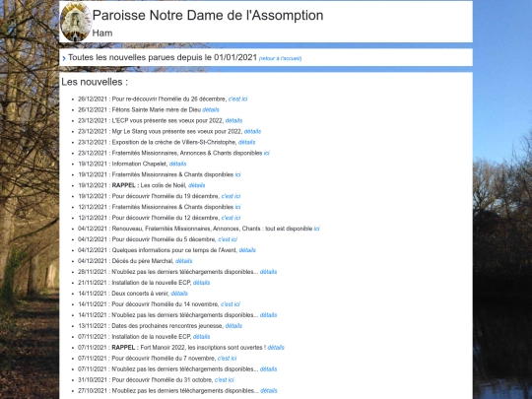The height and width of the screenshot is (399, 532).
Task: Open détails for Mgr Le Stang voeux
Action: pos(252,132)
